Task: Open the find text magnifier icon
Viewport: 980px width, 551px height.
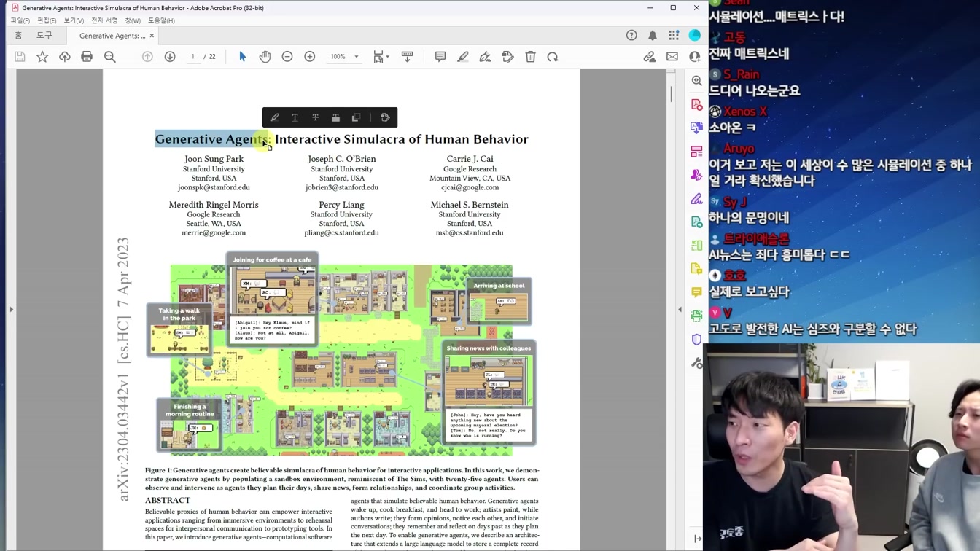Action: coord(110,57)
